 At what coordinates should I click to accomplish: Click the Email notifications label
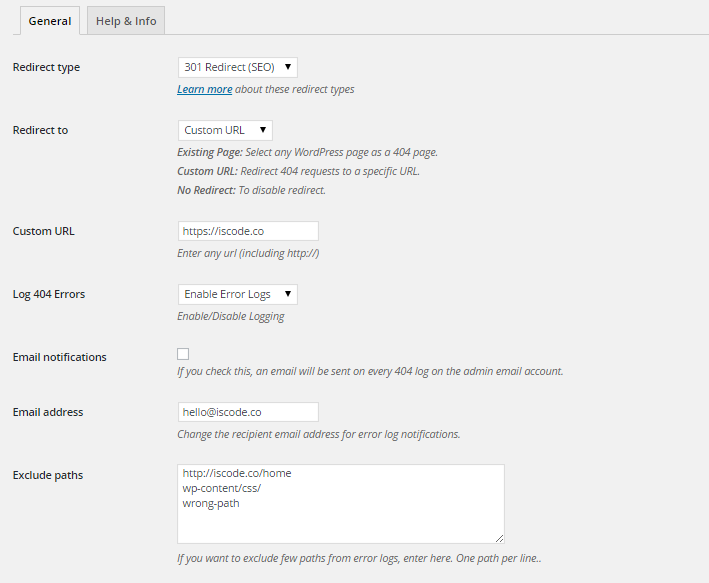click(60, 357)
